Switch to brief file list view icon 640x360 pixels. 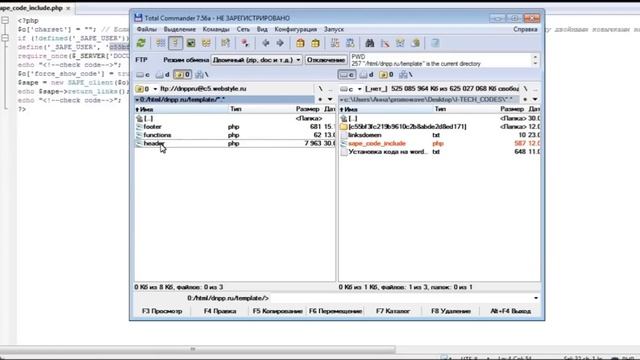tap(160, 43)
